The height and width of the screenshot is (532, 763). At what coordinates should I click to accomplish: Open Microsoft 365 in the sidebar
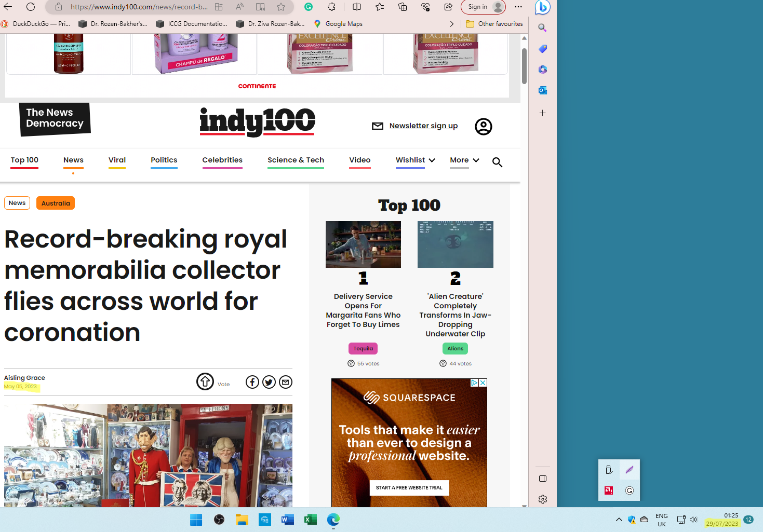542,70
